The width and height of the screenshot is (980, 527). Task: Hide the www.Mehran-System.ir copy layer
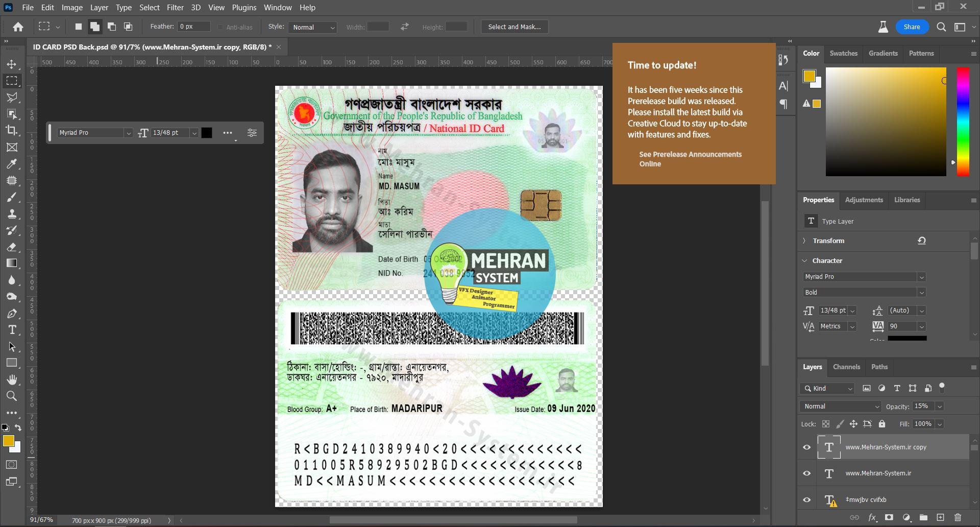pyautogui.click(x=807, y=447)
